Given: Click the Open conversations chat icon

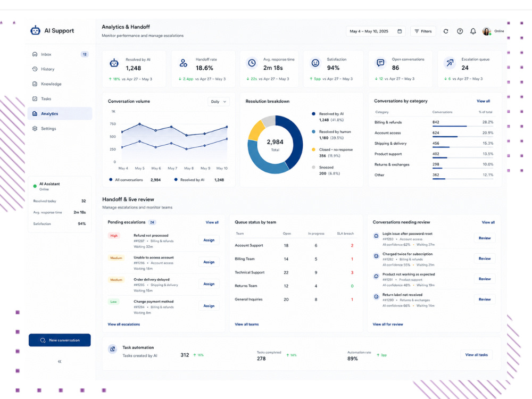Looking at the screenshot, I should pyautogui.click(x=380, y=63).
